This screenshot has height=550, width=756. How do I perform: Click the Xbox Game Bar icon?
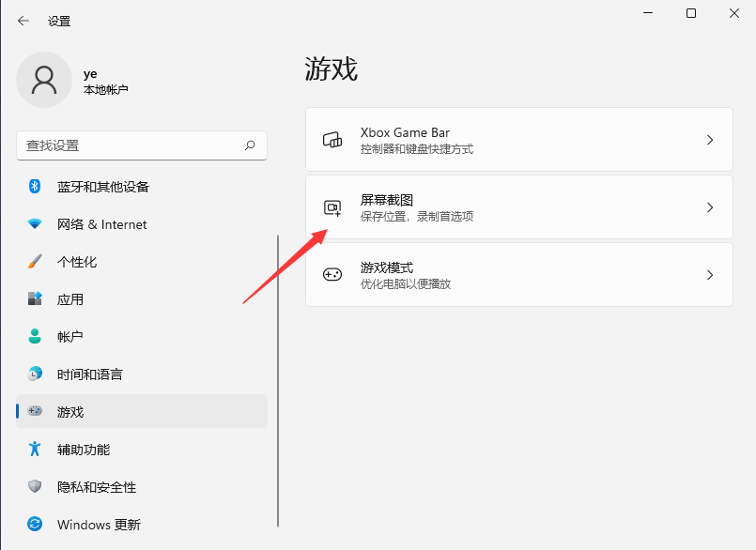click(332, 140)
